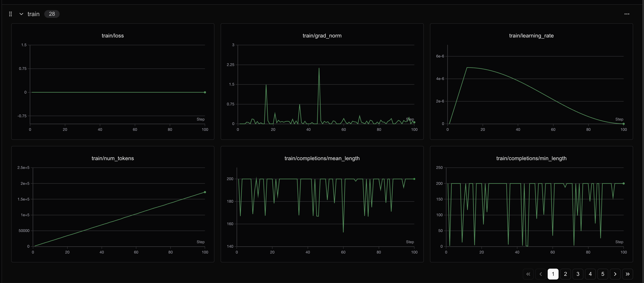Collapse the train section chevron
The width and height of the screenshot is (644, 283).
(21, 14)
